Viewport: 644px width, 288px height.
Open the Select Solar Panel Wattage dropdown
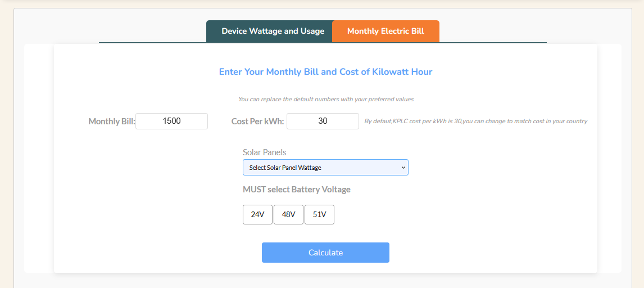pyautogui.click(x=325, y=168)
